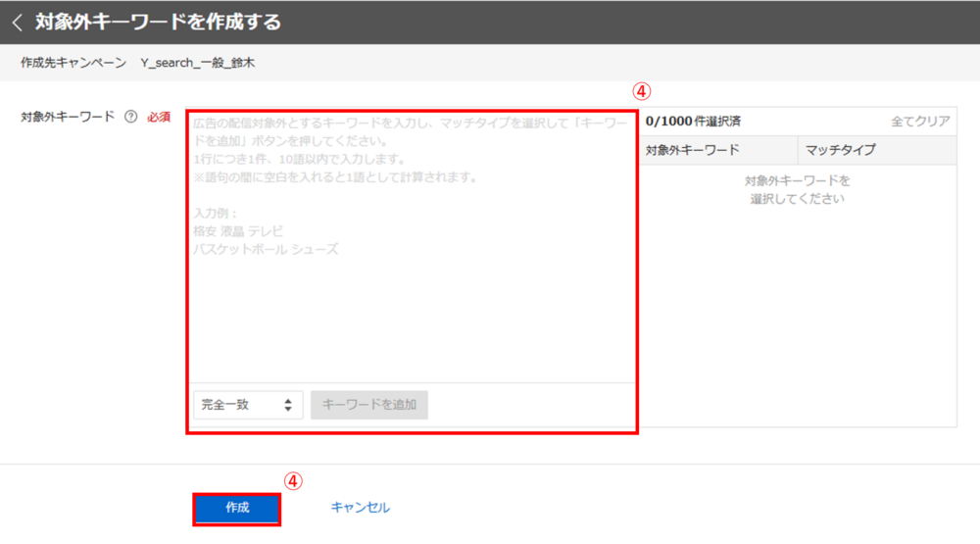Click the red 必須 required label

pos(159,118)
